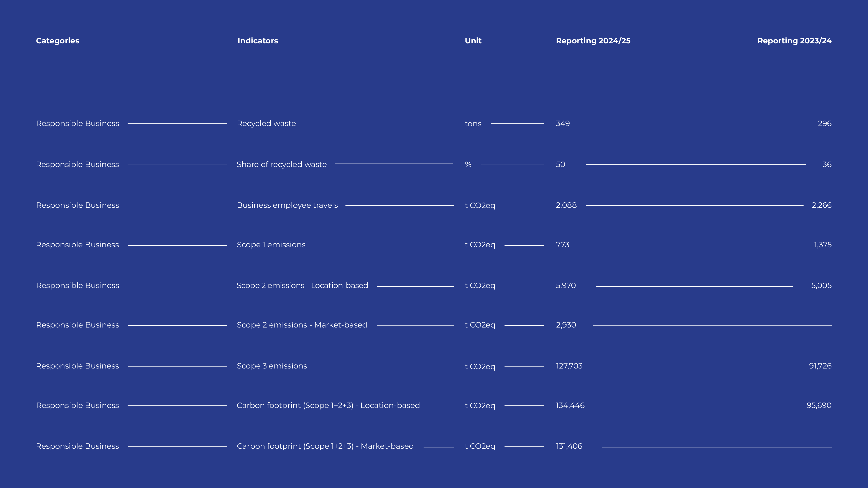Click t CO2eq unit in Scope 1 emissions row
This screenshot has height=488, width=868.
pos(480,245)
